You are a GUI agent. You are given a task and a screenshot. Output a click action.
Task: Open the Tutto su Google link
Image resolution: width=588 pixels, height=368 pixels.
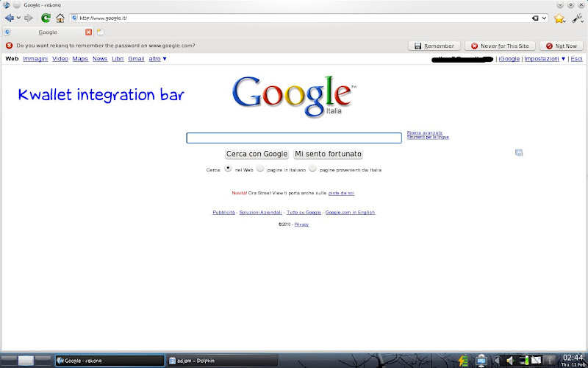[x=304, y=213]
